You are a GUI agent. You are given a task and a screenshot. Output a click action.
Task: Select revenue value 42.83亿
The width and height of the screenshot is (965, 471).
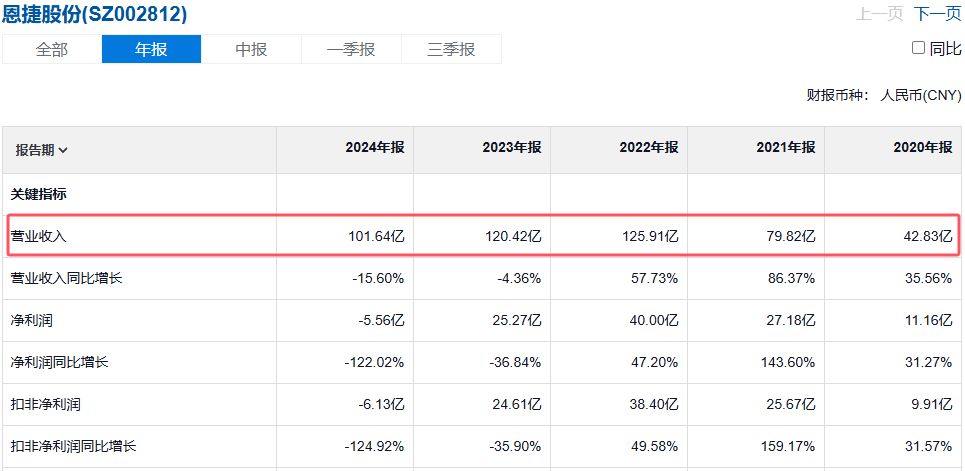928,236
